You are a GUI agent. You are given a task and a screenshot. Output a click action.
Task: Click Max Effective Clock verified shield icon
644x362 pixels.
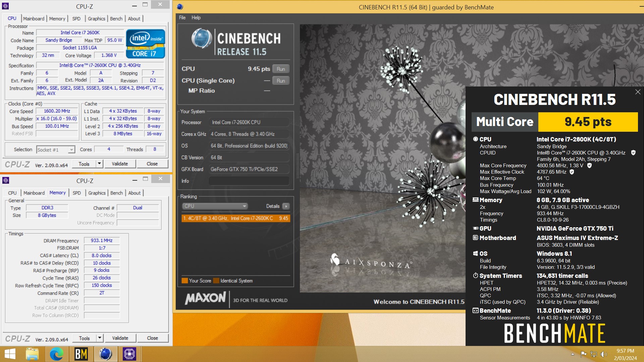[572, 172]
